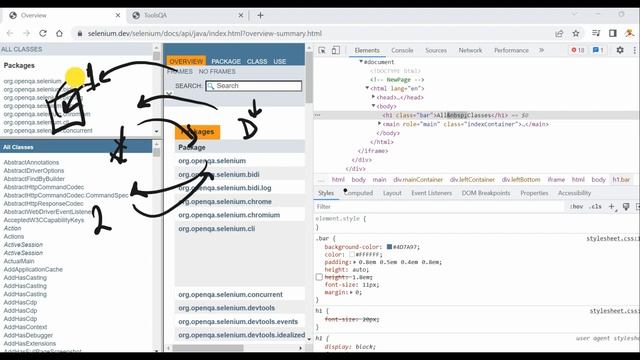Click the browser forward arrow
The image size is (640, 360).
click(x=27, y=33)
